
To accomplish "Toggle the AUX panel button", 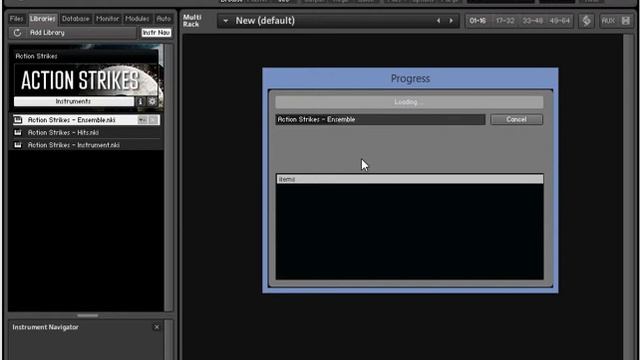I will click(608, 21).
